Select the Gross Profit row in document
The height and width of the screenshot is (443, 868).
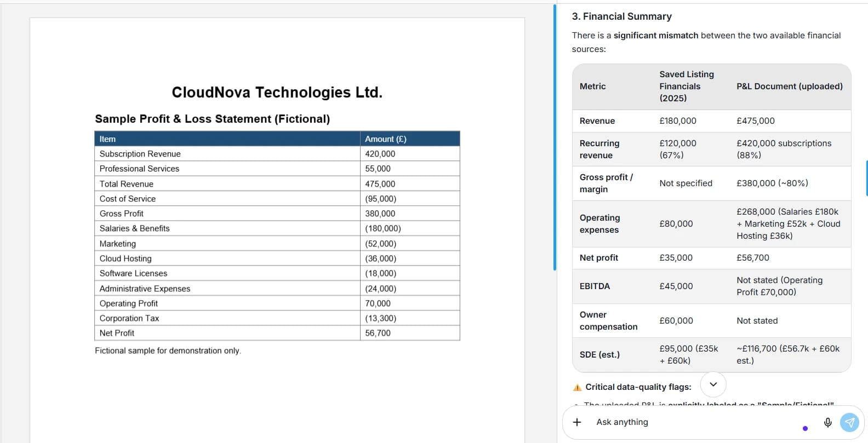(x=277, y=214)
